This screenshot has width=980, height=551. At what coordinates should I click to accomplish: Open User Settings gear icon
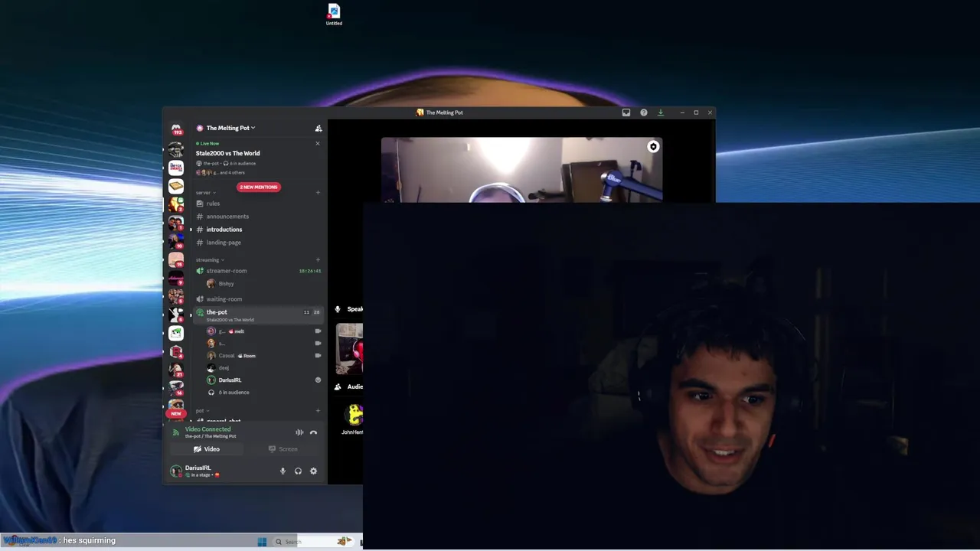(313, 471)
